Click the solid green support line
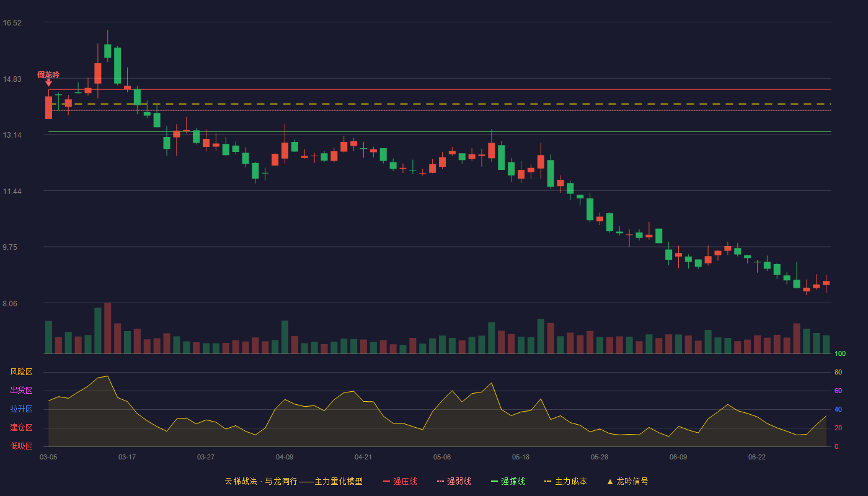Image resolution: width=868 pixels, height=496 pixels. [x=440, y=131]
